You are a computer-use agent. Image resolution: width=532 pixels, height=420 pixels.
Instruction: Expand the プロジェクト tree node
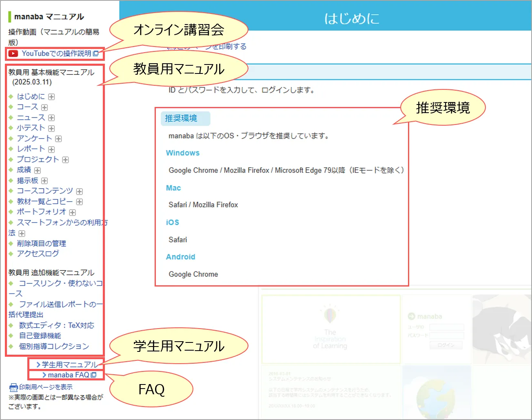pyautogui.click(x=65, y=160)
